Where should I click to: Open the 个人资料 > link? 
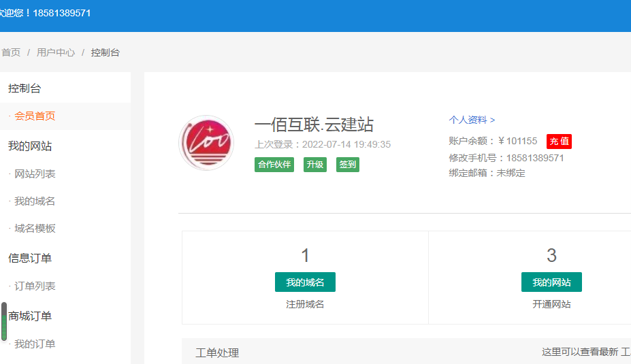[x=472, y=120]
